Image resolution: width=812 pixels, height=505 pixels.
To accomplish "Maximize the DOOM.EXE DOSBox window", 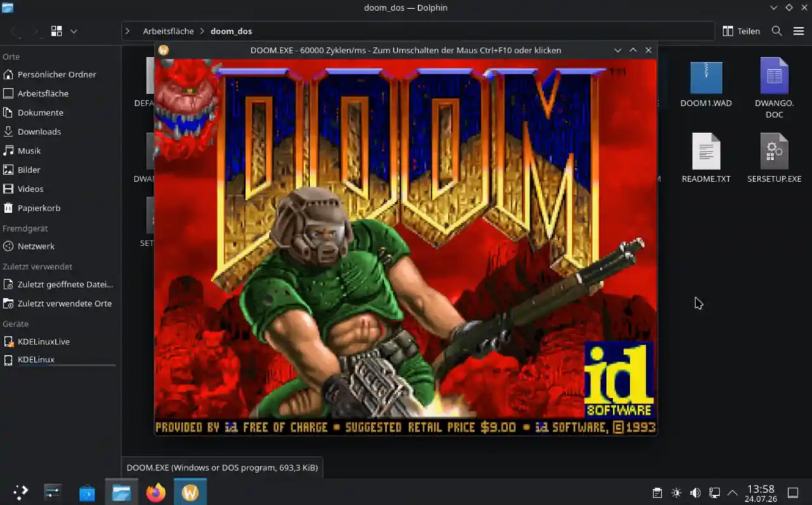I will 632,50.
